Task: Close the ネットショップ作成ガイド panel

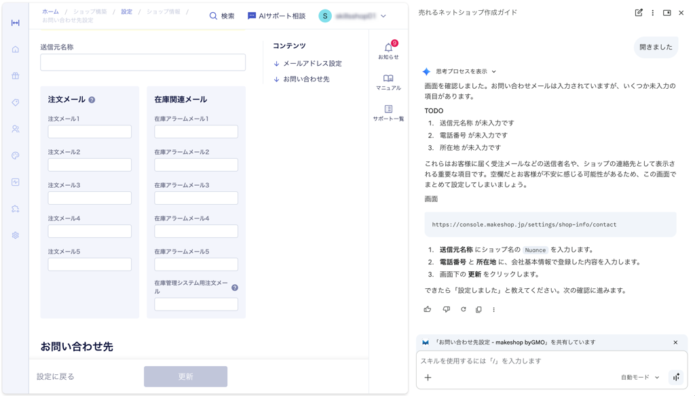Action: pyautogui.click(x=681, y=13)
